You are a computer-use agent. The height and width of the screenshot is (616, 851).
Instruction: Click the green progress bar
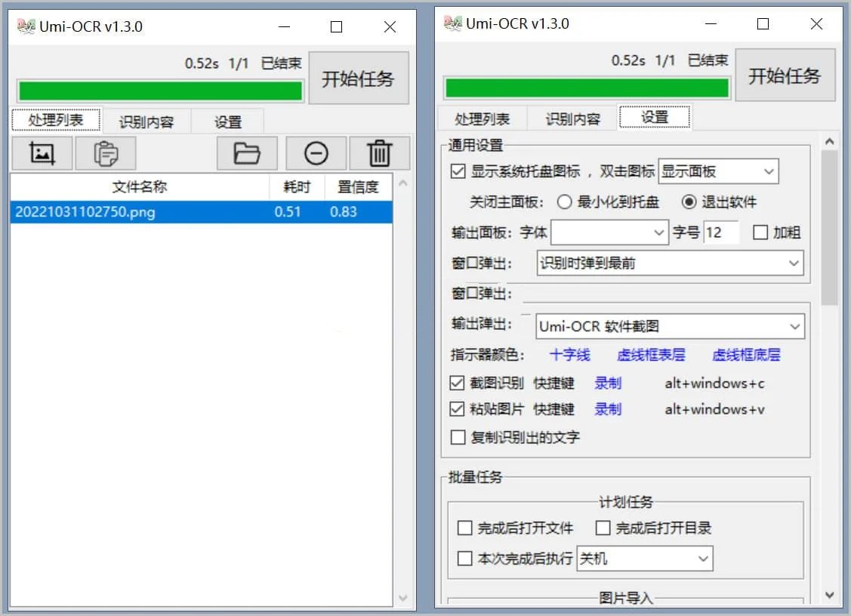click(x=159, y=90)
